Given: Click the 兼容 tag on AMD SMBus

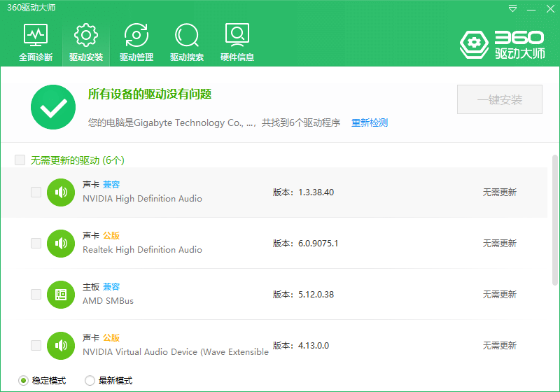Looking at the screenshot, I should tap(111, 287).
